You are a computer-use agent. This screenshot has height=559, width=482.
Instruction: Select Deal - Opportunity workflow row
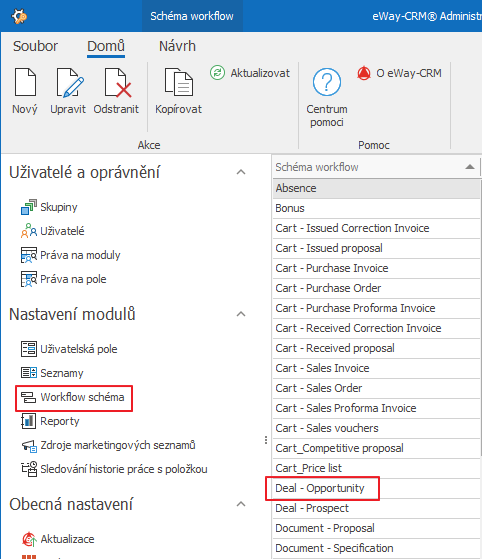coord(376,488)
